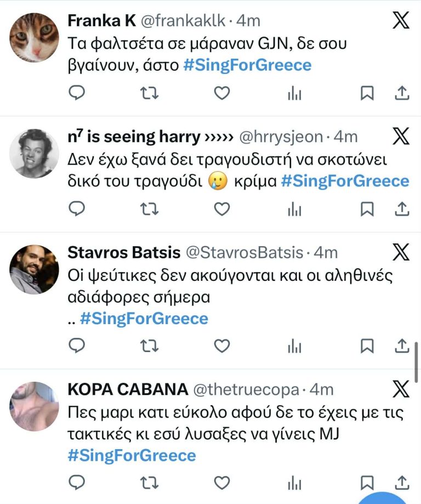
Task: Open the X logo on Franka K's tweet
Action: click(401, 20)
